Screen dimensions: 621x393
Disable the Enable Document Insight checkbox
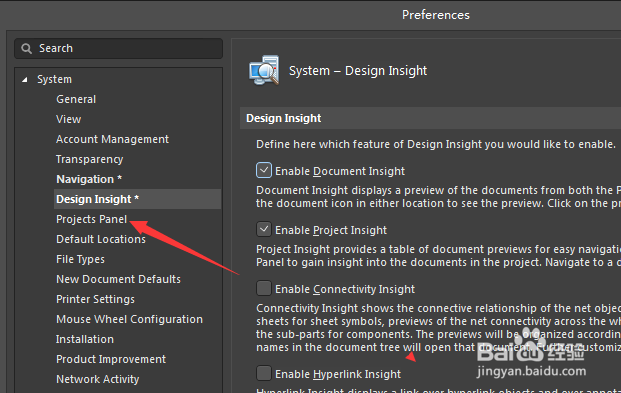[x=264, y=170]
